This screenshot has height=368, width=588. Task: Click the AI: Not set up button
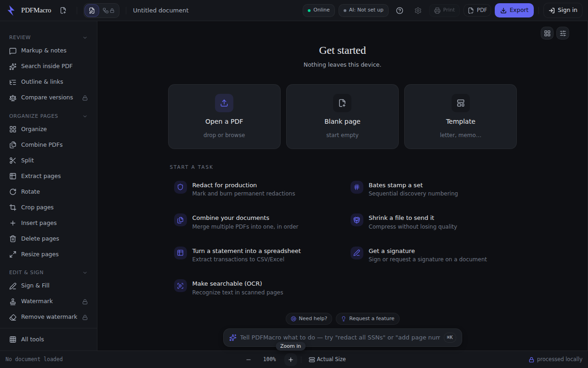click(363, 10)
